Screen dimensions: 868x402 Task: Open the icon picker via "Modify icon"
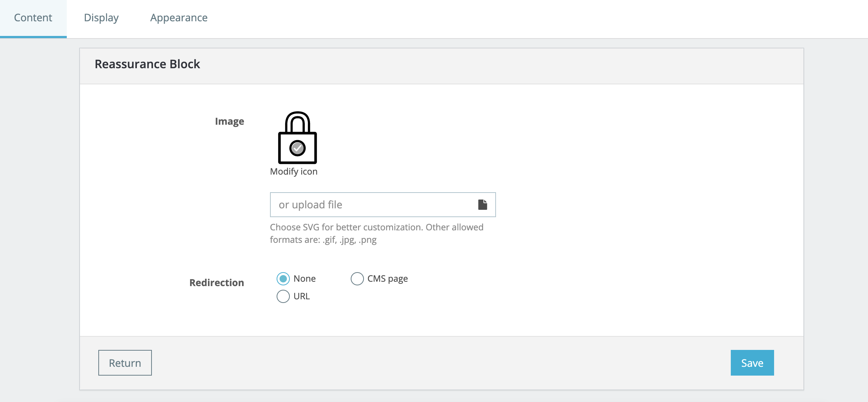point(293,171)
